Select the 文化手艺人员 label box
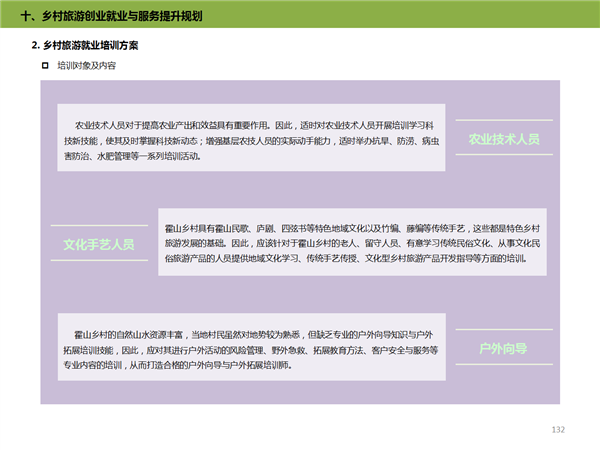Screen dimensions: 600x450 [x=99, y=244]
